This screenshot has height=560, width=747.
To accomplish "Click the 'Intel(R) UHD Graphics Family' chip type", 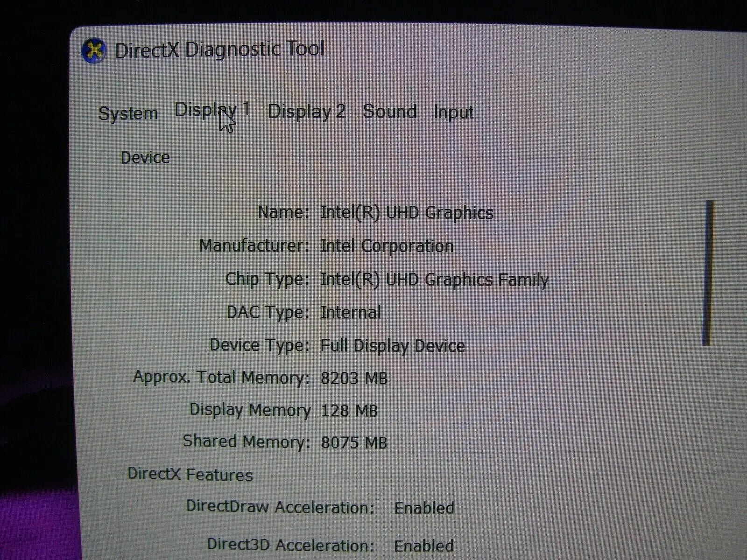I will (434, 280).
